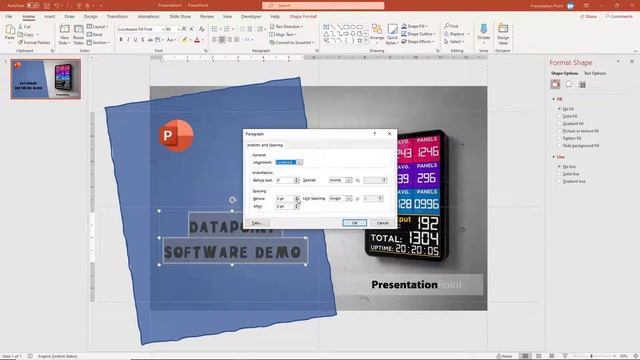640x360 pixels.
Task: Open the Alignment dropdown in the Paragraph dialog
Action: coord(300,162)
